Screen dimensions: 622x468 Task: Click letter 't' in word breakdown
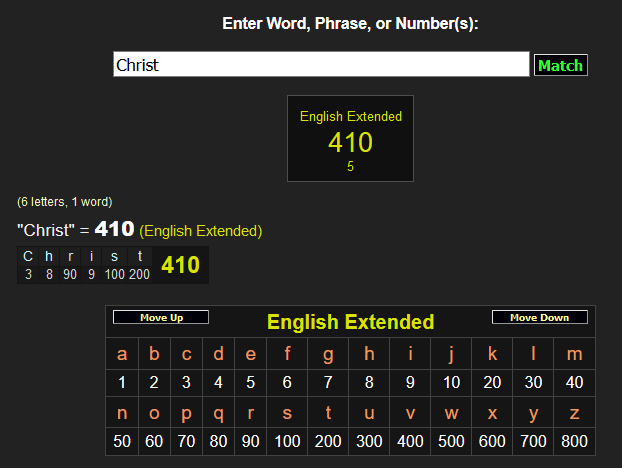click(x=139, y=256)
